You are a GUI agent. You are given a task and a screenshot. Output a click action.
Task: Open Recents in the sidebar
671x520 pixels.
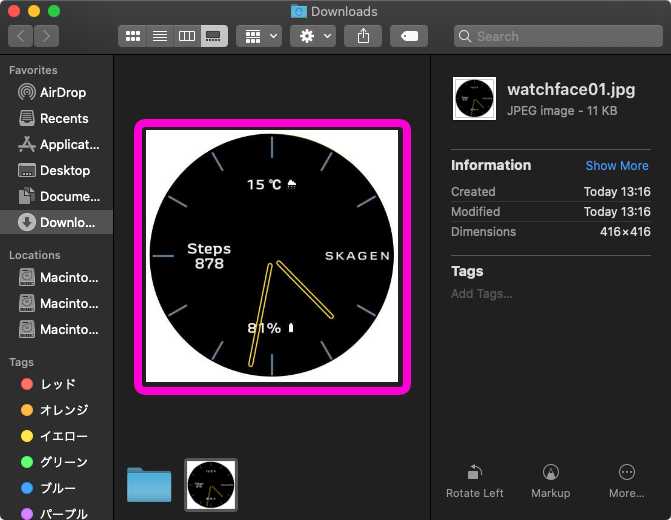click(x=56, y=119)
